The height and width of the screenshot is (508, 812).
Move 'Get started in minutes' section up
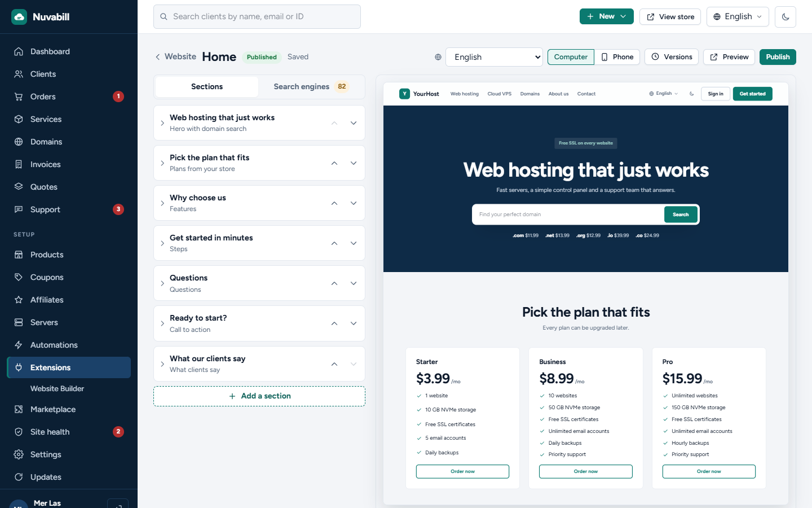(334, 243)
